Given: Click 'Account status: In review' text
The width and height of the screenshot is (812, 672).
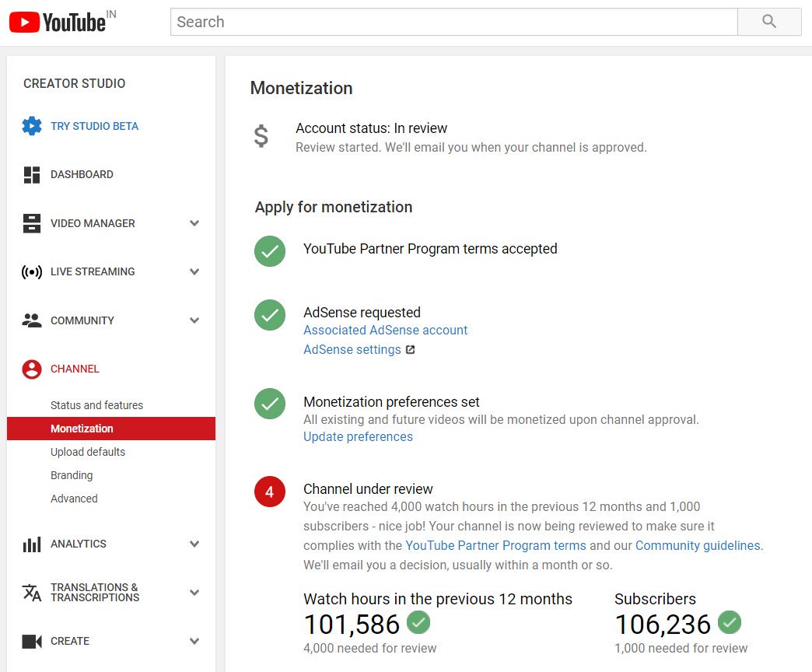Looking at the screenshot, I should tap(371, 128).
